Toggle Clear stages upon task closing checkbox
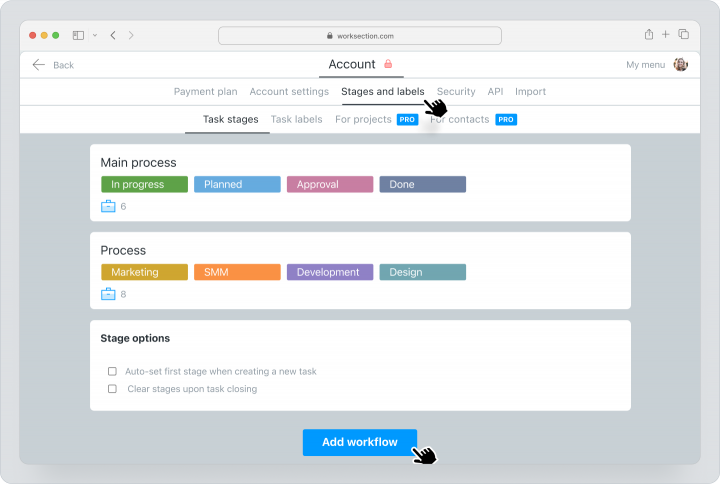Screen dimensions: 720x484 pos(112,389)
